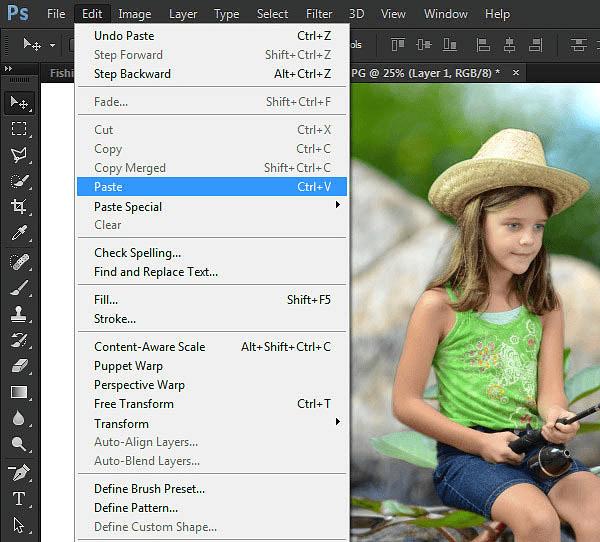600x542 pixels.
Task: Select the History Brush tool
Action: (x=19, y=340)
